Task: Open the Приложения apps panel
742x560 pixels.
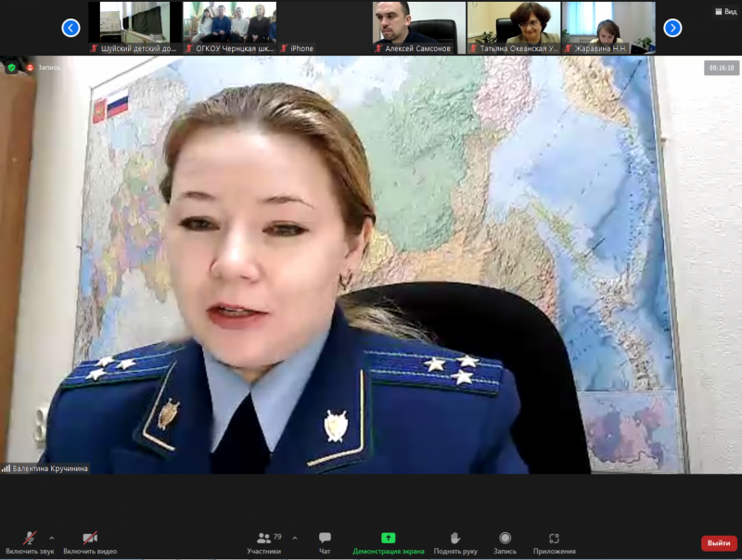Action: (554, 541)
